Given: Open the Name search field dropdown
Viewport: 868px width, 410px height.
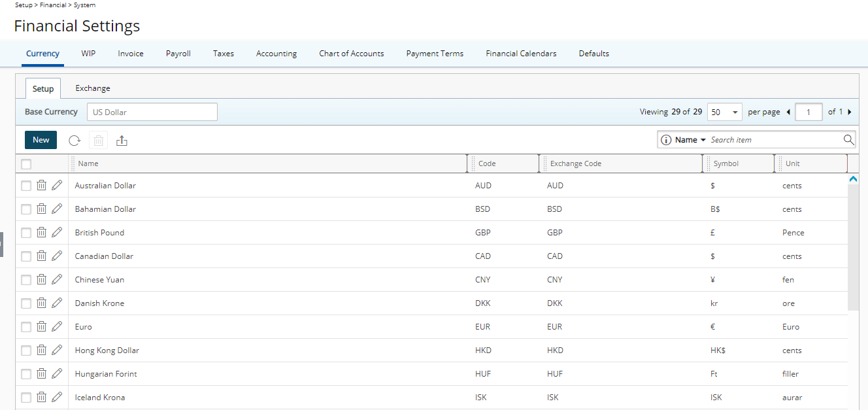Looking at the screenshot, I should [x=691, y=140].
